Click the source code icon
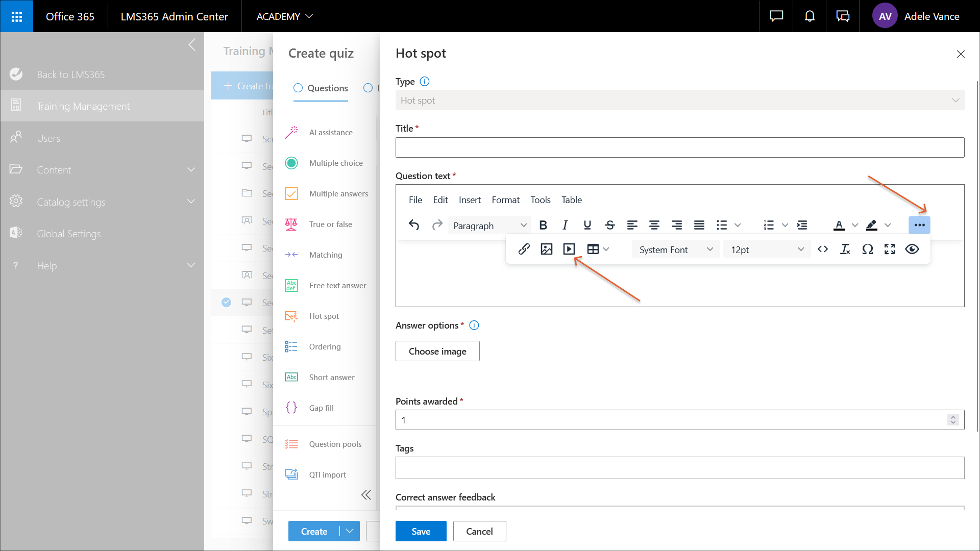The width and height of the screenshot is (980, 551). tap(822, 249)
